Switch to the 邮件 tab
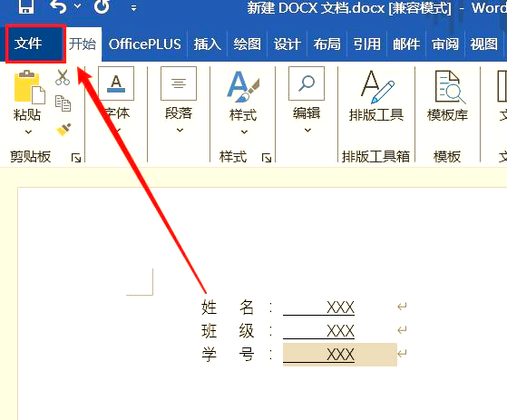Image resolution: width=507 pixels, height=420 pixels. pos(406,44)
